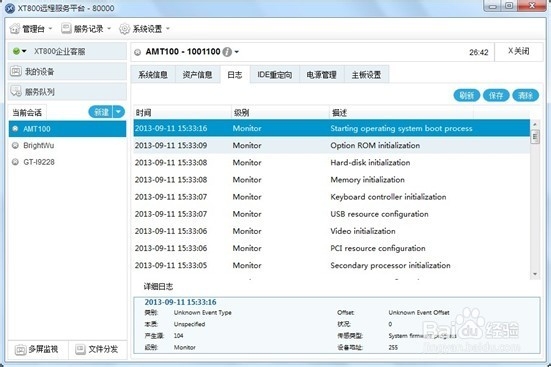Click the 保存 save button
This screenshot has height=367, width=551.
pyautogui.click(x=496, y=95)
